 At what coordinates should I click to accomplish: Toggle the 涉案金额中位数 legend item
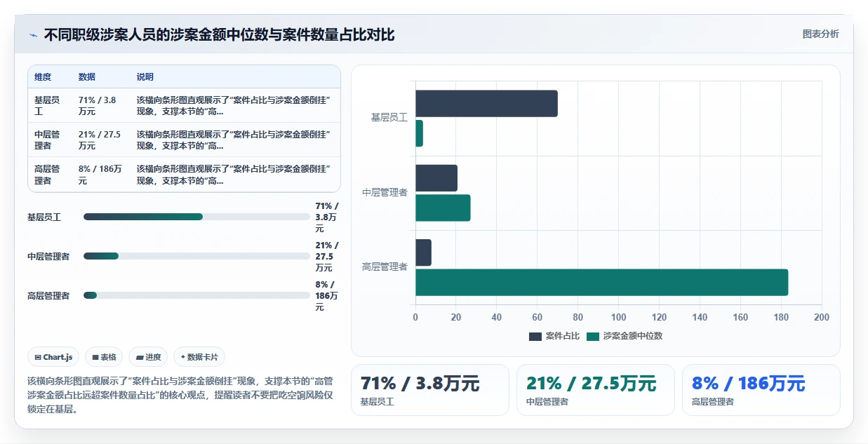(x=625, y=336)
